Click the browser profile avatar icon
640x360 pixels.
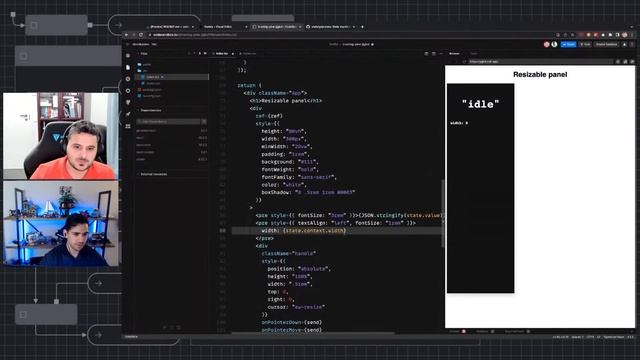click(x=624, y=35)
